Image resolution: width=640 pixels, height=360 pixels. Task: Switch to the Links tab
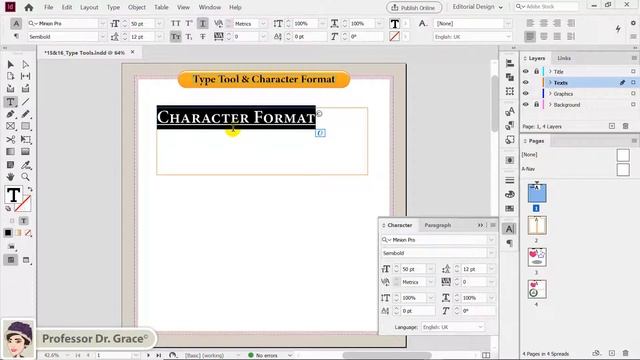pyautogui.click(x=564, y=58)
